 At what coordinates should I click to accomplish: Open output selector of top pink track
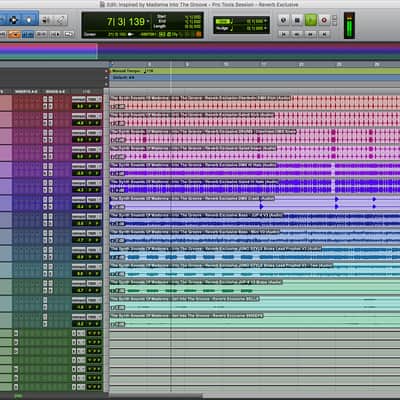(x=94, y=99)
